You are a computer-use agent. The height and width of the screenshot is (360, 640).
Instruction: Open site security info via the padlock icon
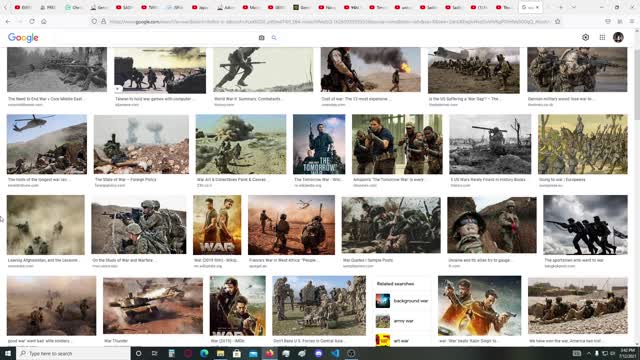pos(103,21)
